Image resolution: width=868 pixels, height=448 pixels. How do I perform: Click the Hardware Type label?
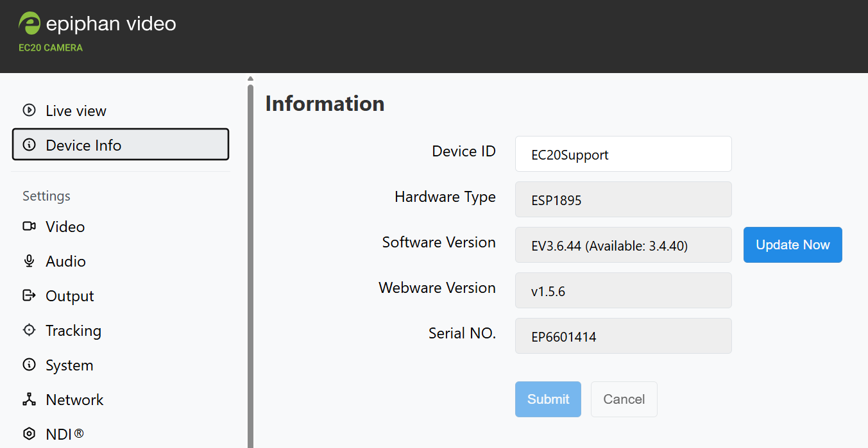tap(445, 197)
